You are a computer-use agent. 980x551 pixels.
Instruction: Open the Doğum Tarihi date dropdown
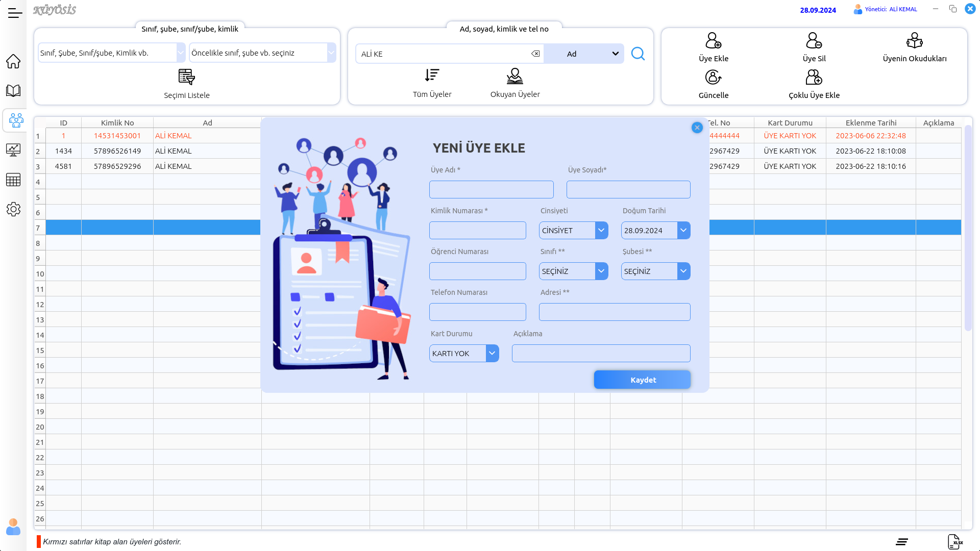coord(683,230)
